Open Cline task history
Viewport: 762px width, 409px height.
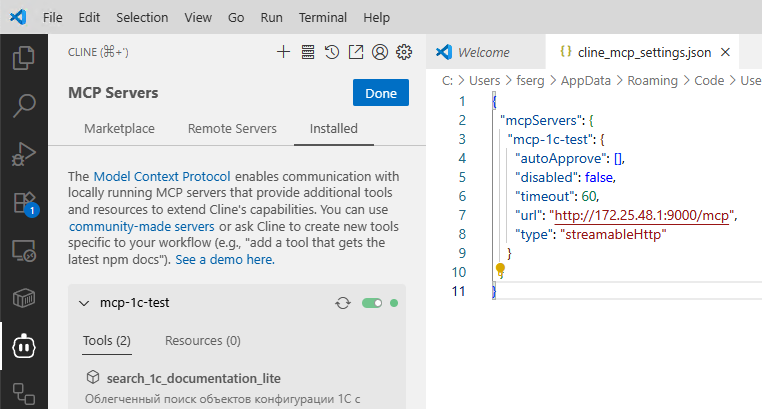click(x=332, y=52)
